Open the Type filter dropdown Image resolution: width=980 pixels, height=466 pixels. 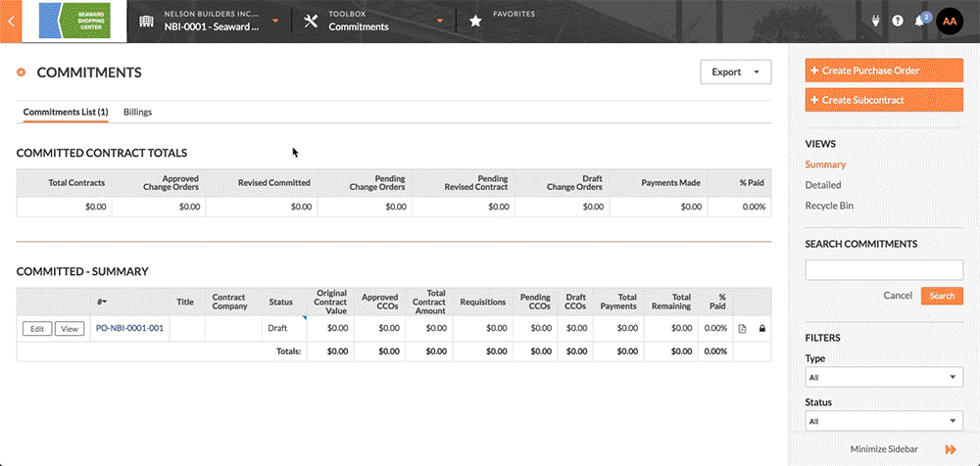pyautogui.click(x=883, y=378)
